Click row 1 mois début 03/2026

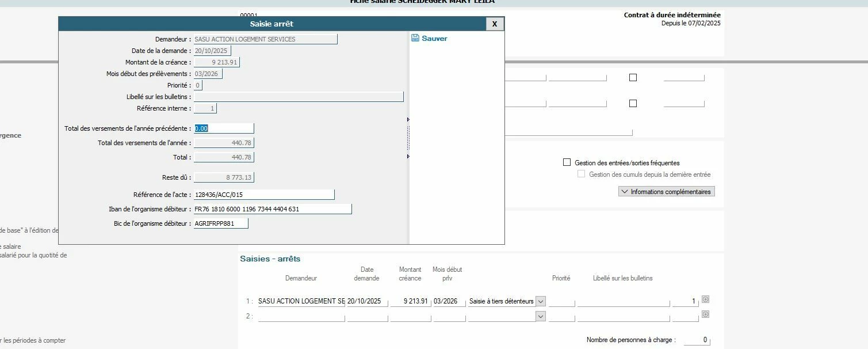tap(449, 301)
